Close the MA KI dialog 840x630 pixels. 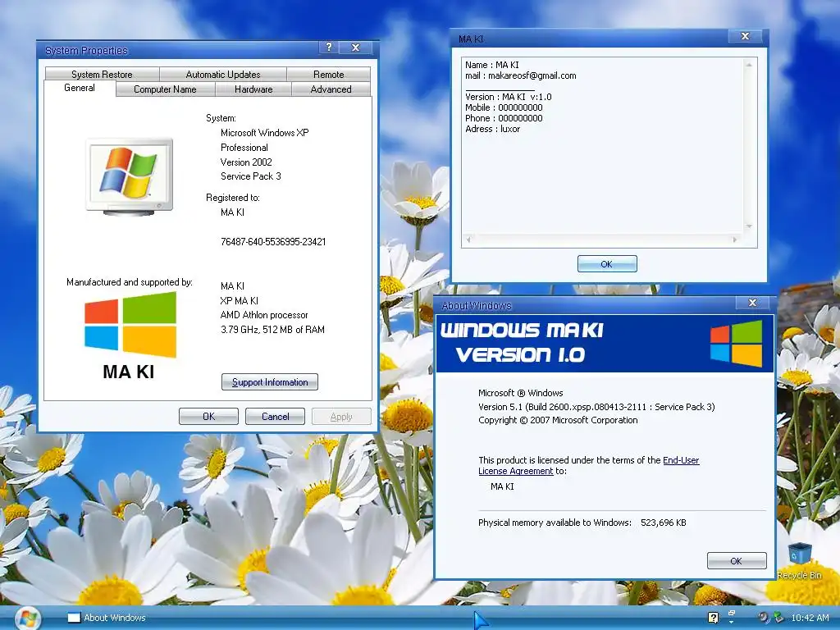[745, 36]
